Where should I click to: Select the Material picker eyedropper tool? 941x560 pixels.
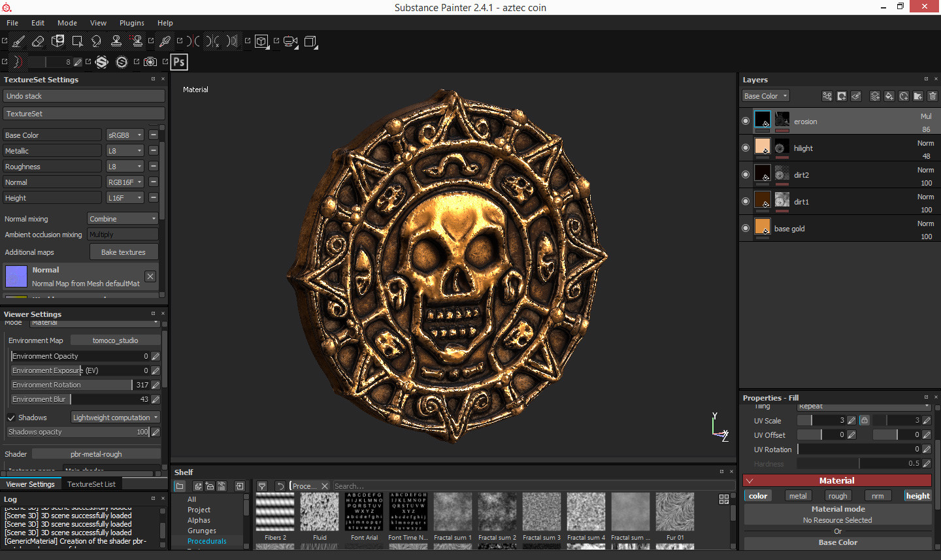click(x=165, y=42)
